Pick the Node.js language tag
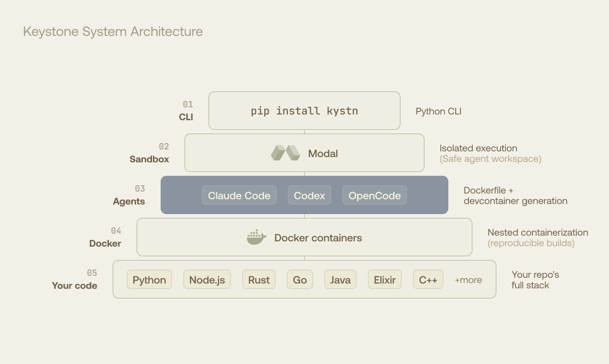The height and width of the screenshot is (364, 609). [207, 280]
